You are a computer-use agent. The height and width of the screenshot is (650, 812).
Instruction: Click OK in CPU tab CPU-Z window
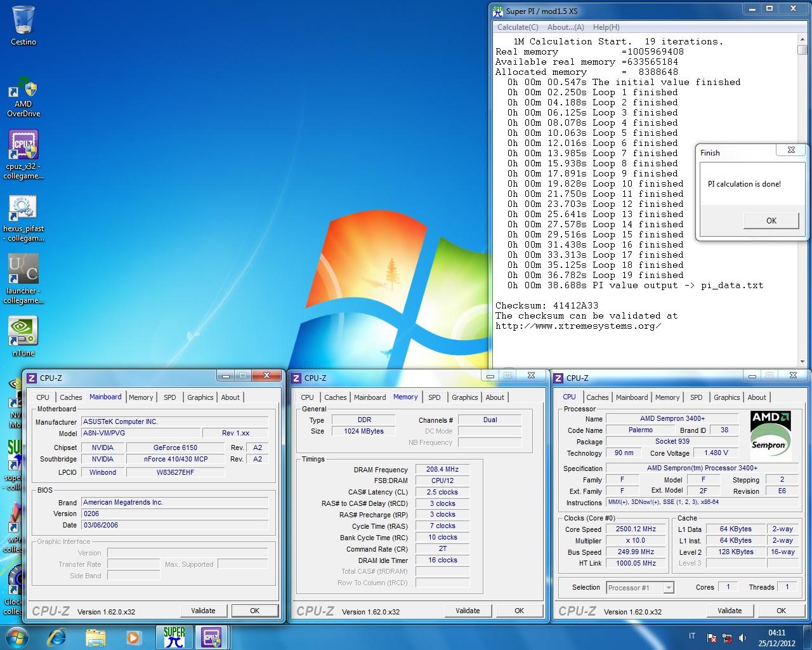click(781, 611)
